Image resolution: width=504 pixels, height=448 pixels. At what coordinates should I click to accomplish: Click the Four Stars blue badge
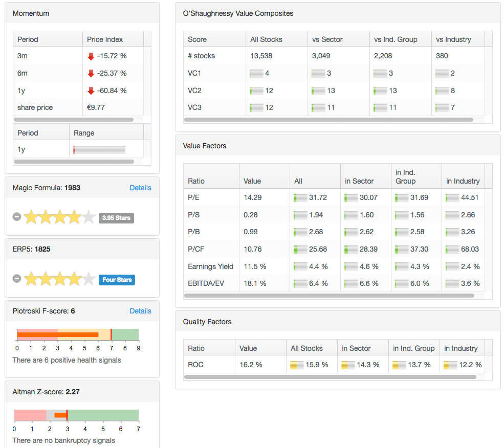point(117,280)
